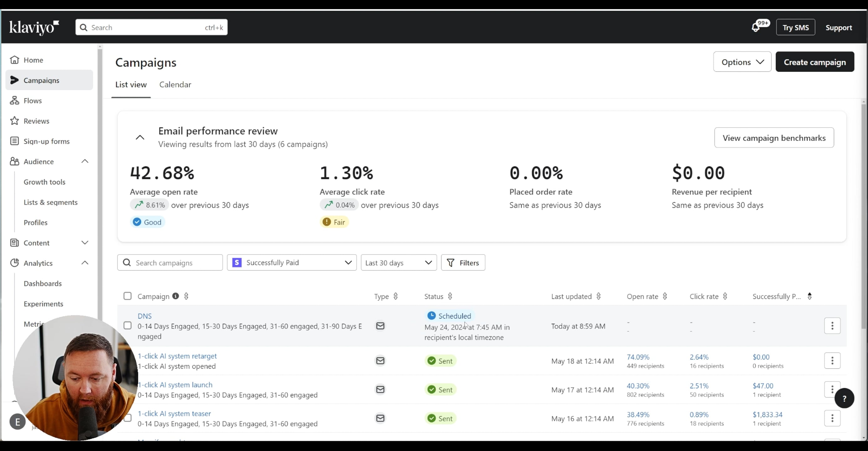
Task: Collapse the Analytics section chevron
Action: pos(85,263)
